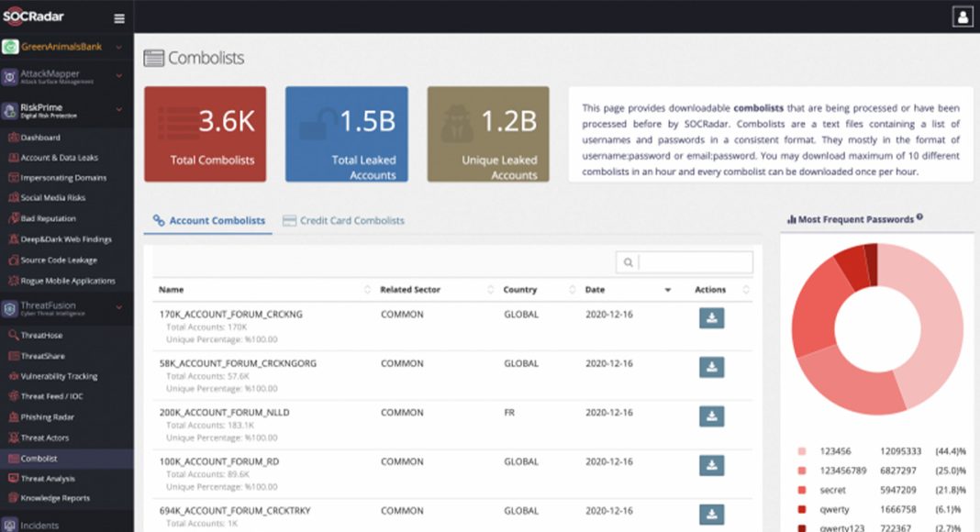Click the Most Frequent Passwords help icon

pyautogui.click(x=919, y=217)
